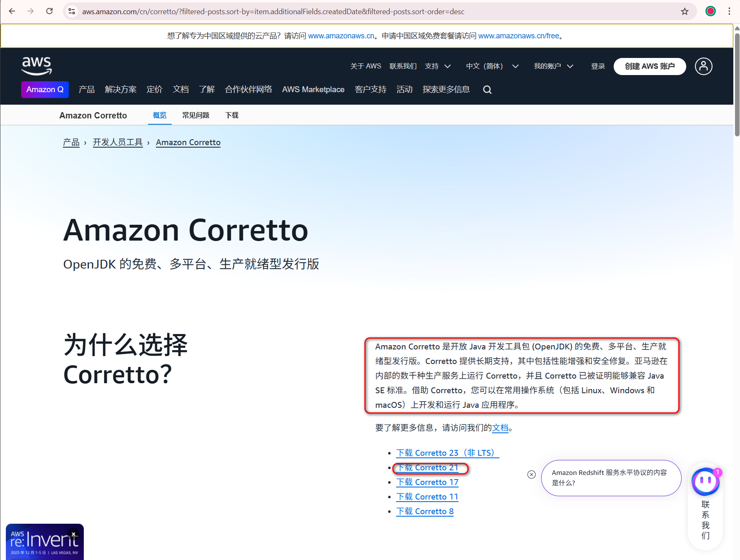Open the browser profile avatar
Screen dimensions: 740x560
(x=710, y=11)
